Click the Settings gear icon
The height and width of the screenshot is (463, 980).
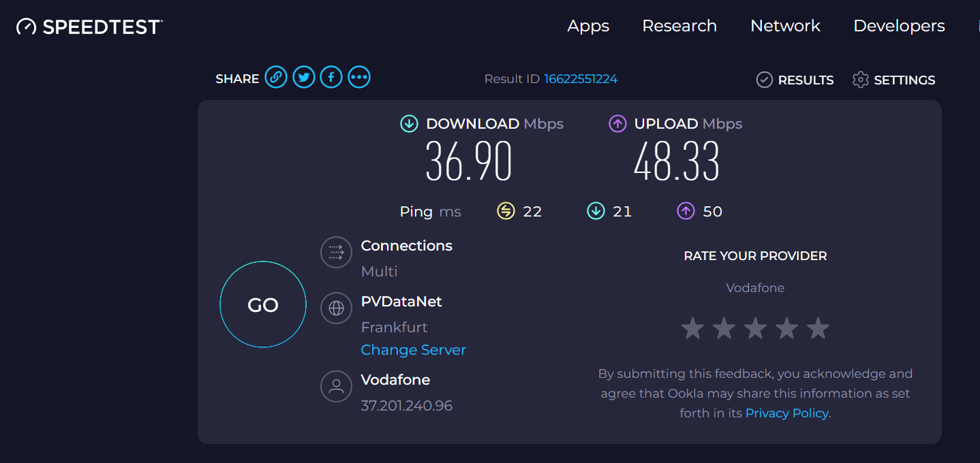point(861,80)
